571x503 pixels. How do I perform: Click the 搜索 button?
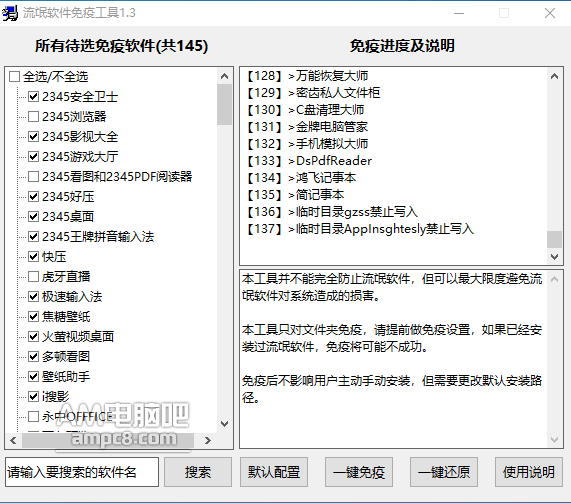click(198, 472)
